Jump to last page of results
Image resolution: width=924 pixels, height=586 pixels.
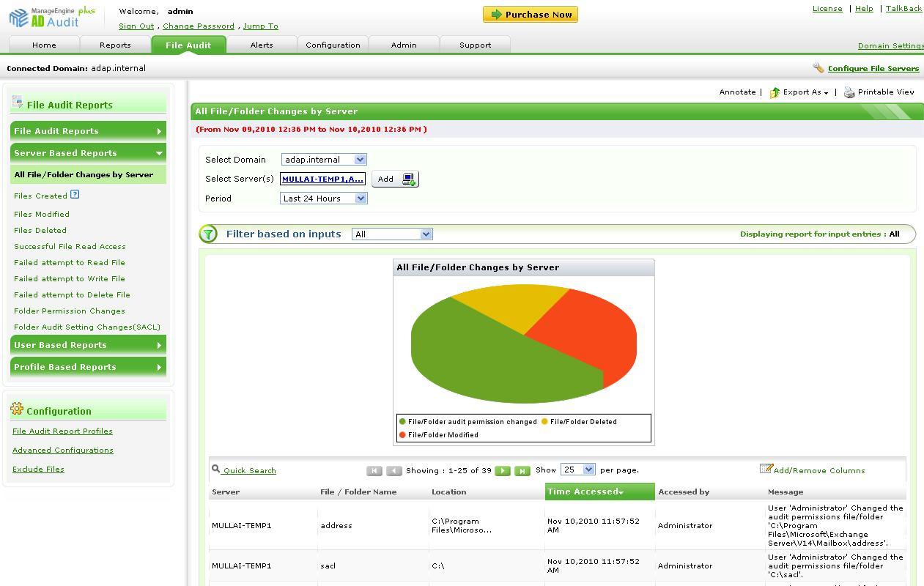point(522,471)
